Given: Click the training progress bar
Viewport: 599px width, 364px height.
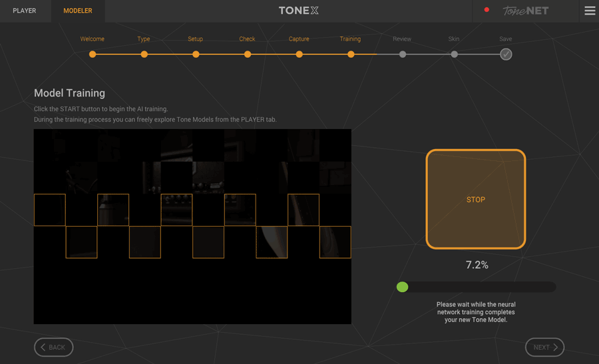Looking at the screenshot, I should pyautogui.click(x=476, y=287).
